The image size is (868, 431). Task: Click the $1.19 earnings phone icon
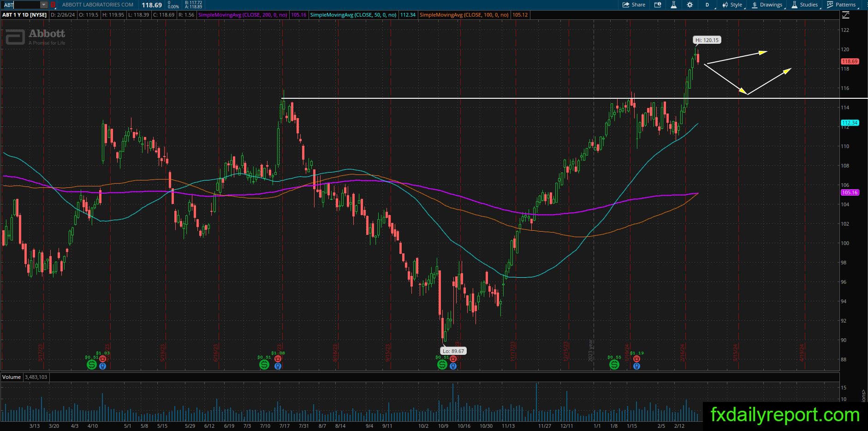point(636,359)
